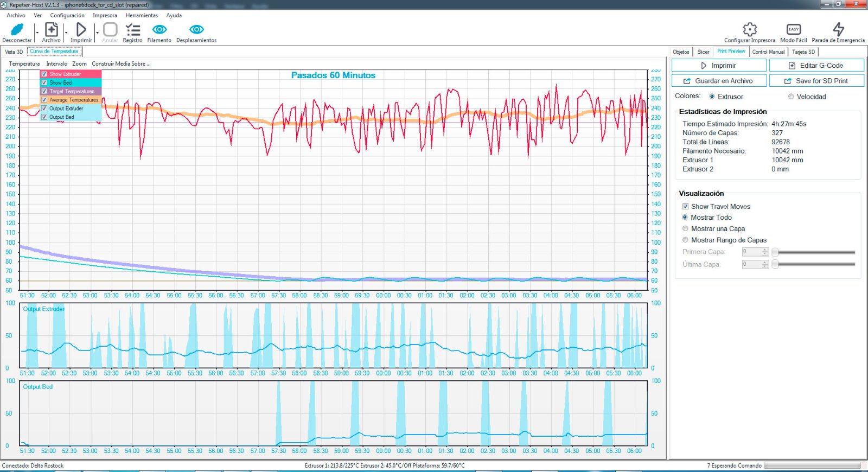The image size is (868, 472).
Task: Click the Save for SD Print button
Action: pyautogui.click(x=816, y=81)
